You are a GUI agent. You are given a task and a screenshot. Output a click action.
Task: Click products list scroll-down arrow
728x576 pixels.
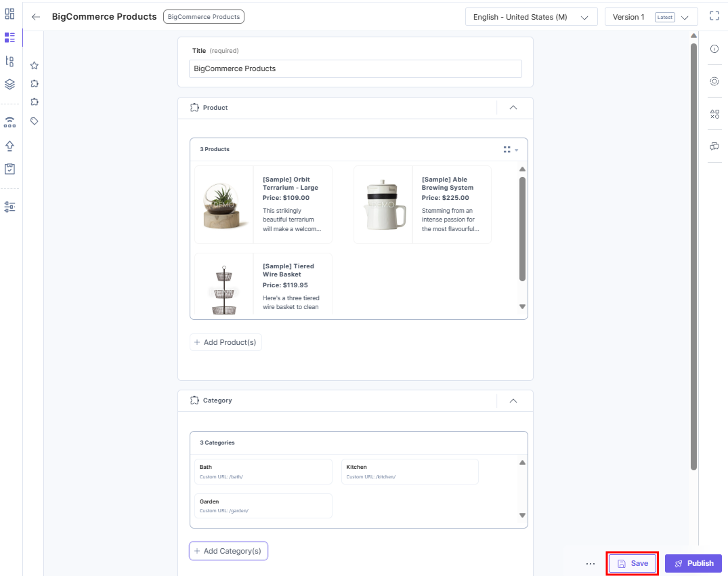coord(522,307)
